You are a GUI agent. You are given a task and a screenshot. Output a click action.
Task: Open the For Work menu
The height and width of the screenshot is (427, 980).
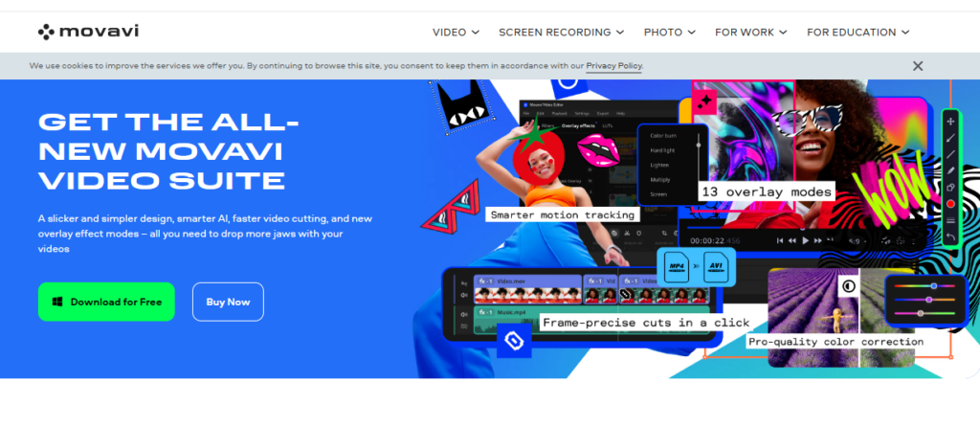(x=750, y=32)
